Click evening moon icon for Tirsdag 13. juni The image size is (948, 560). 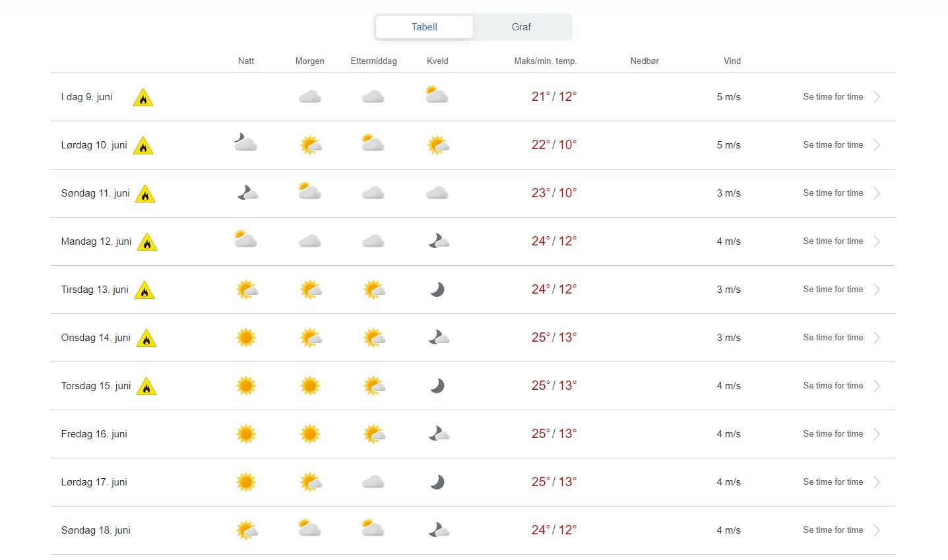click(437, 290)
